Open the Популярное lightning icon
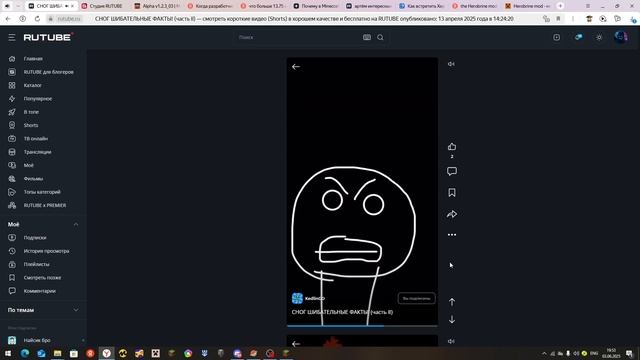Viewport: 640px width, 360px height. [x=12, y=99]
